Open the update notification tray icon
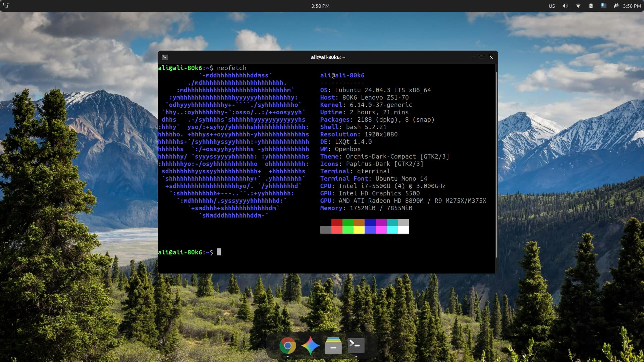Image resolution: width=644 pixels, height=362 pixels. (x=603, y=6)
